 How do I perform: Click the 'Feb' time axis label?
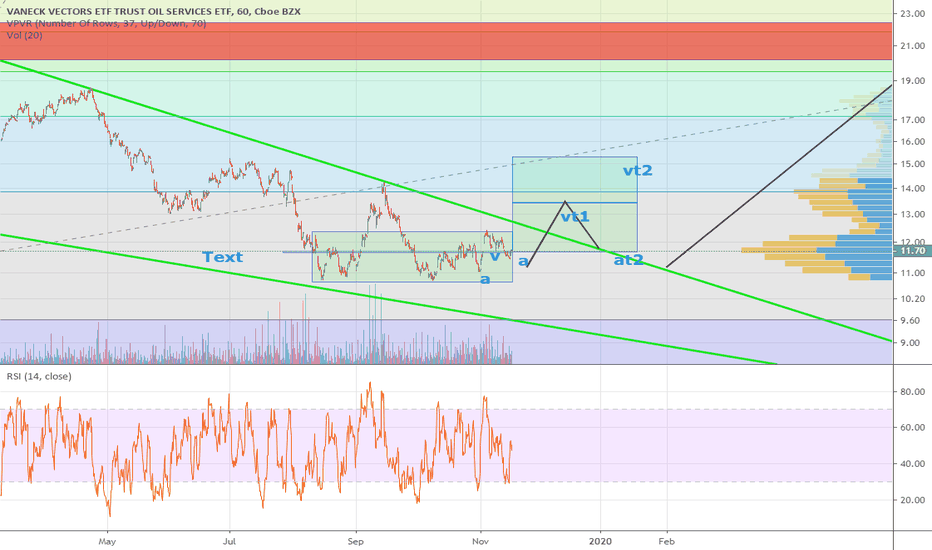(667, 541)
